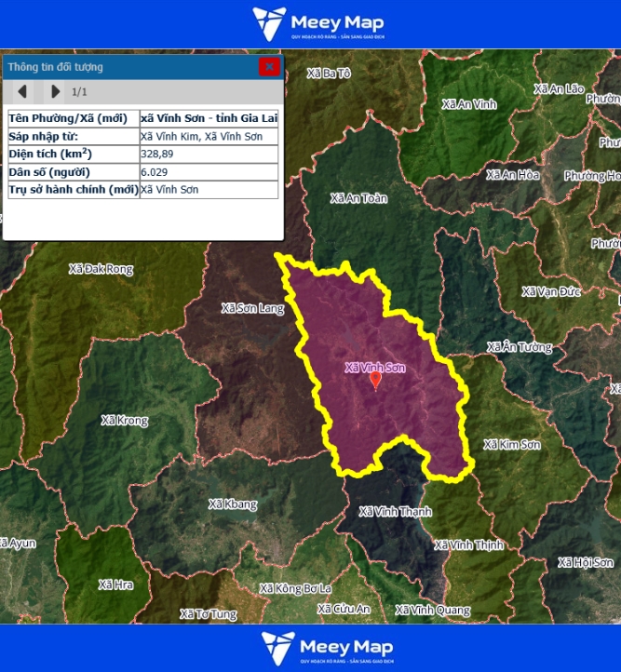Click the Xã Đak Rong map label

tap(101, 269)
